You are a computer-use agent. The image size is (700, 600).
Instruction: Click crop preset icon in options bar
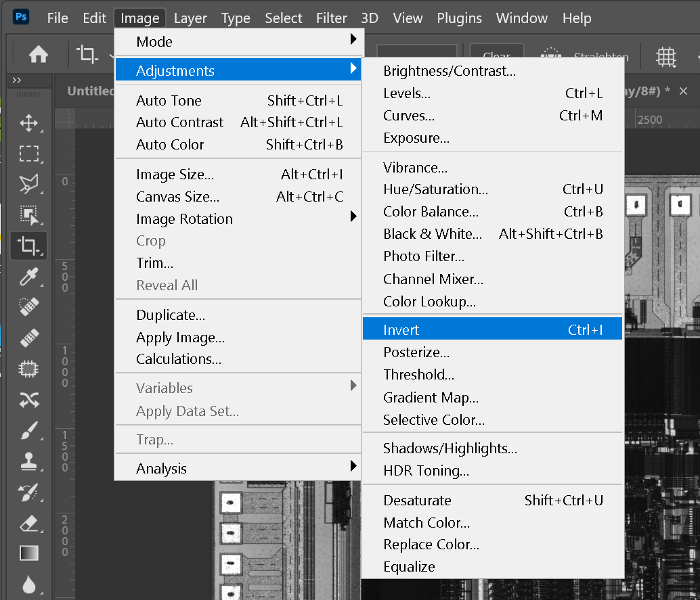pos(87,55)
